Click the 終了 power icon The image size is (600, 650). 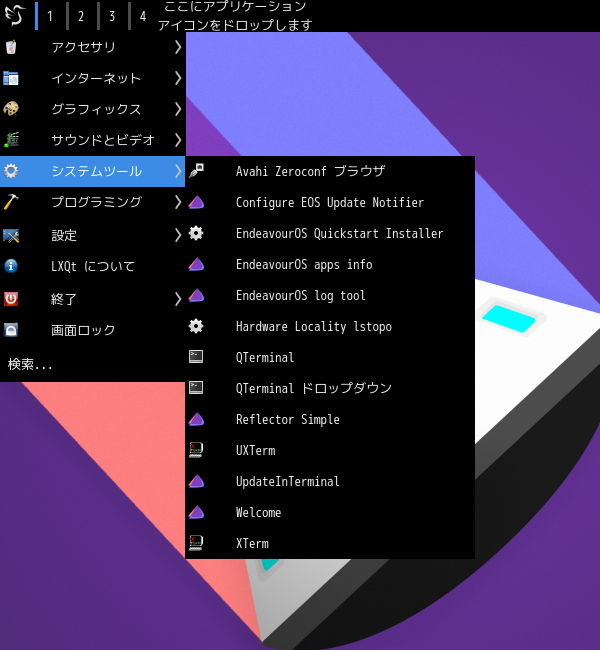click(11, 299)
